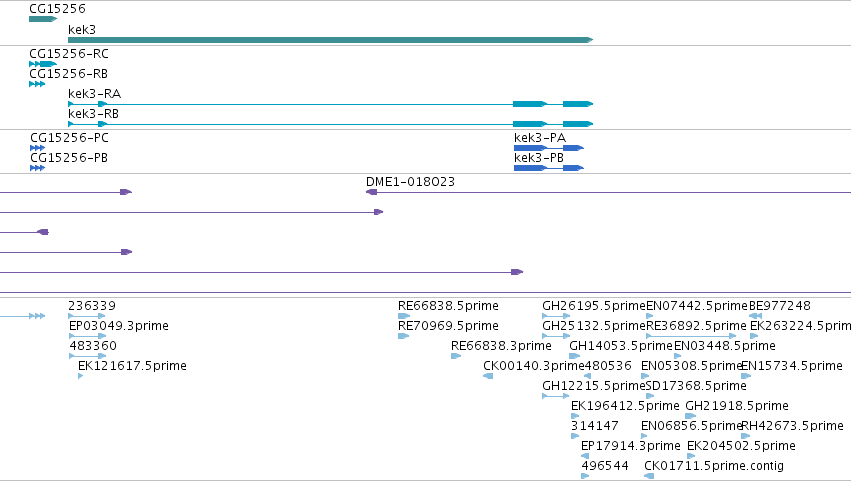The width and height of the screenshot is (851, 481).
Task: Click the EK204502.5prime EST glyph
Action: (691, 457)
